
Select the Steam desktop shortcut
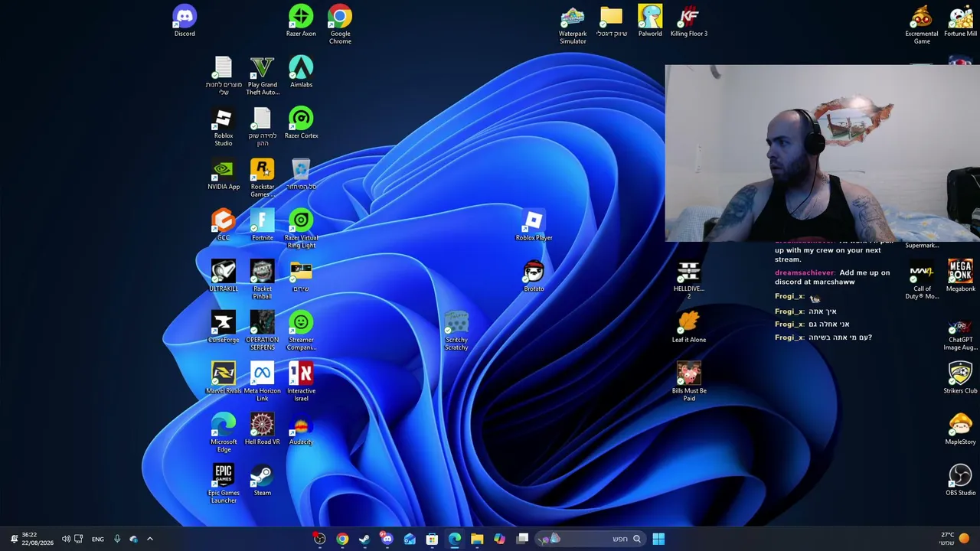coord(262,481)
